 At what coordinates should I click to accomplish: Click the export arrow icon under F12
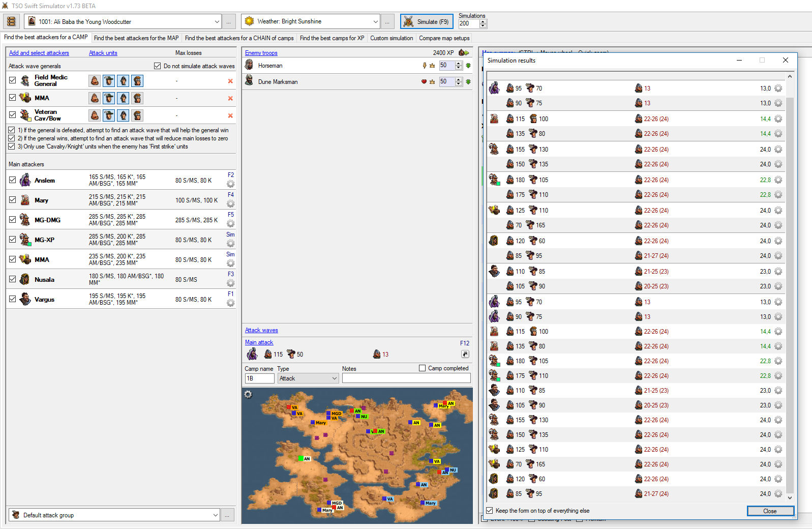click(x=465, y=354)
